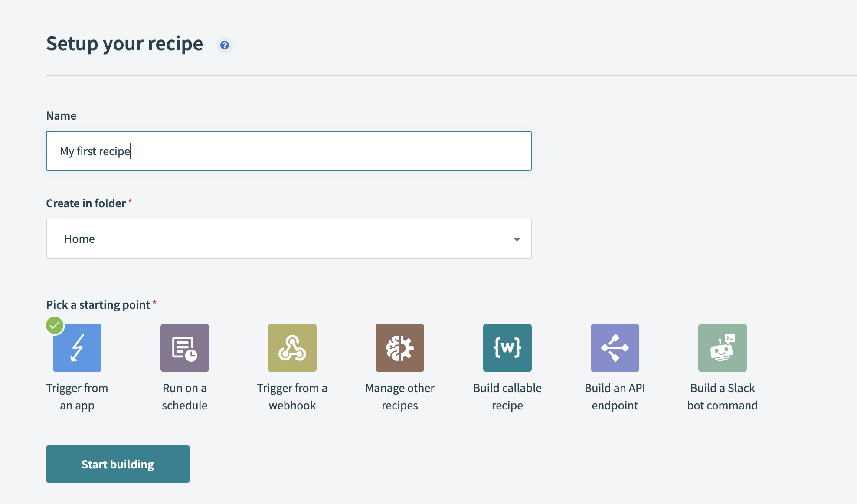Select the Trigger from a webhook label text
The width and height of the screenshot is (857, 504).
point(292,396)
